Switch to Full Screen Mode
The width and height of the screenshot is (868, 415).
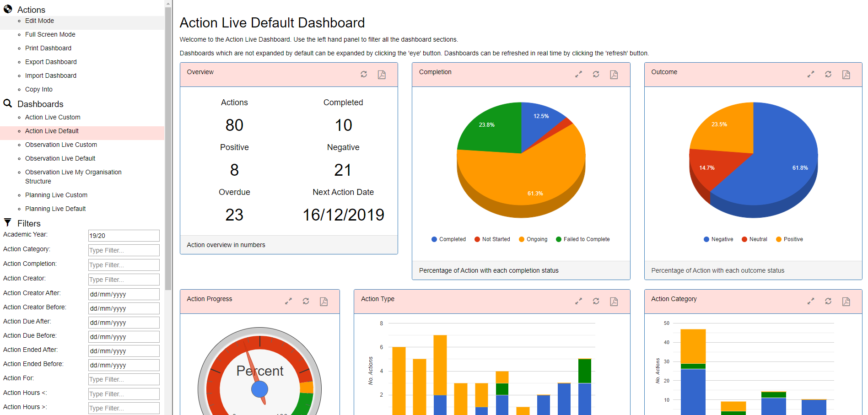[50, 34]
